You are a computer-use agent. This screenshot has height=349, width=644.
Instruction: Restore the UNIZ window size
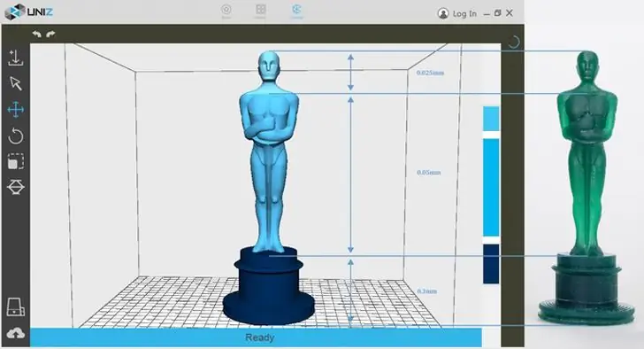498,13
